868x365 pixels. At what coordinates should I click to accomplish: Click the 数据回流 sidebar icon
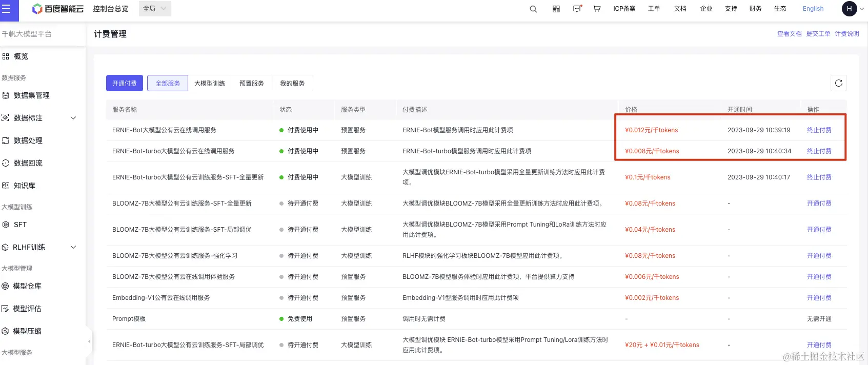click(6, 163)
